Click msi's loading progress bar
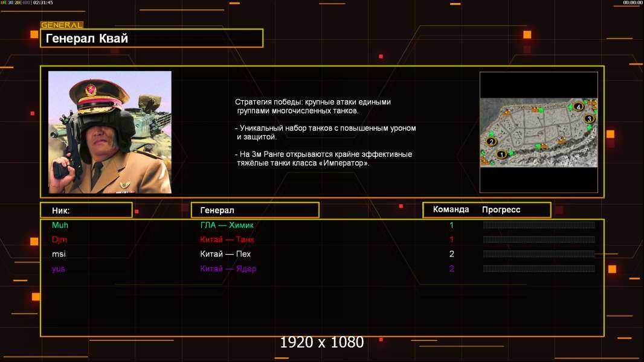Screen dimensions: 644x362 coord(538,254)
